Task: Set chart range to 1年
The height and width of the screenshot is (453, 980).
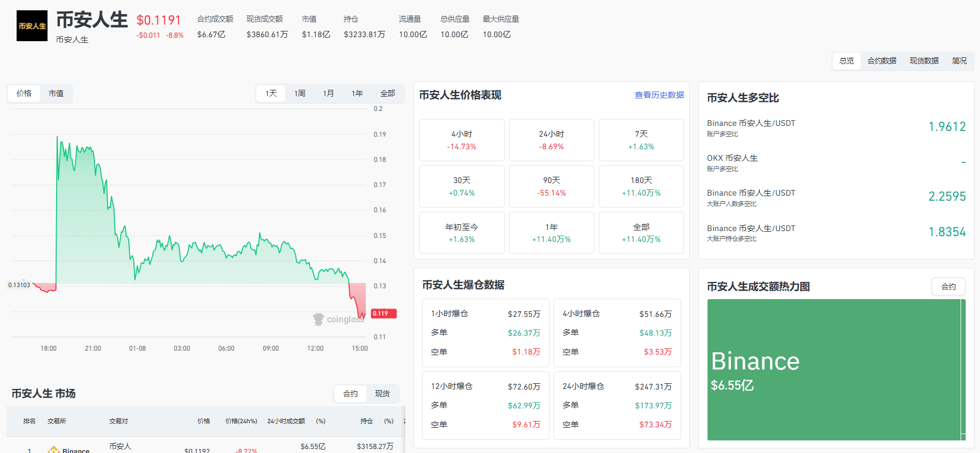Action: click(x=357, y=93)
